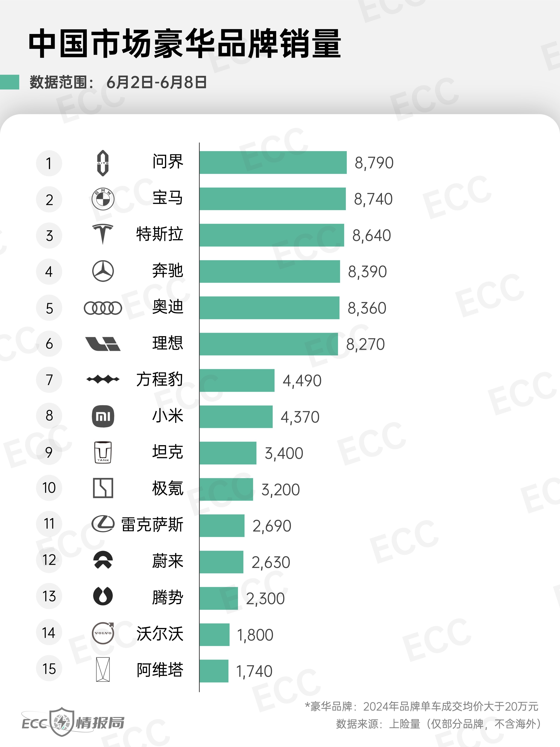The height and width of the screenshot is (747, 560).
Task: Click the Volvo logo
Action: 103,633
